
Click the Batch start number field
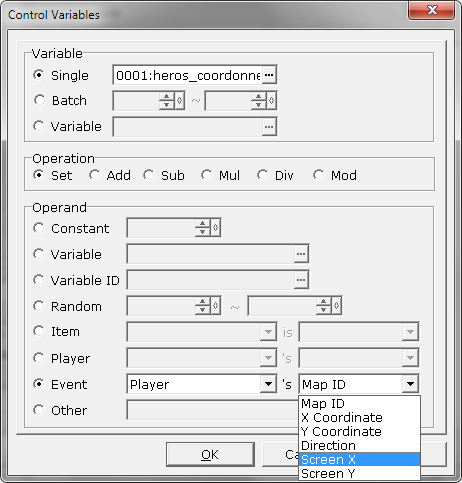tap(136, 100)
